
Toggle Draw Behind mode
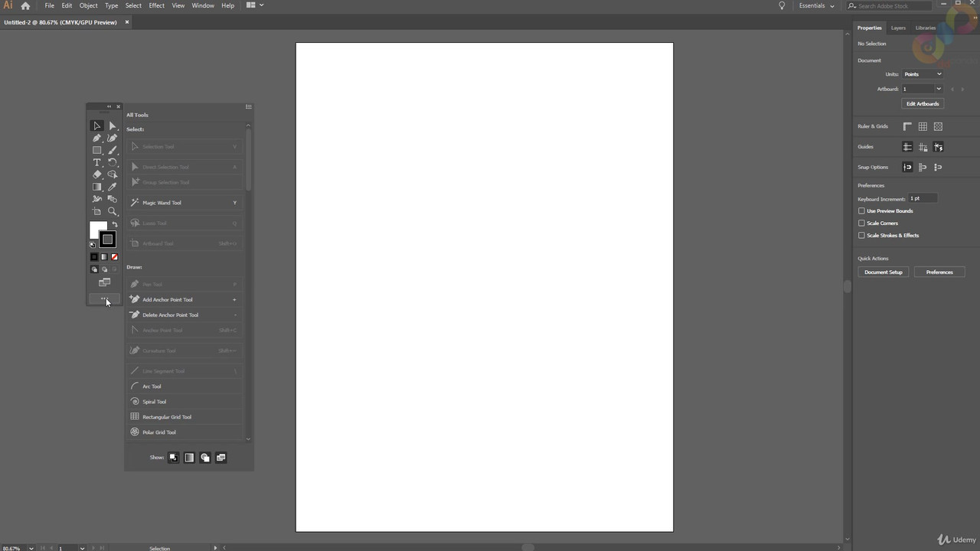tap(104, 269)
